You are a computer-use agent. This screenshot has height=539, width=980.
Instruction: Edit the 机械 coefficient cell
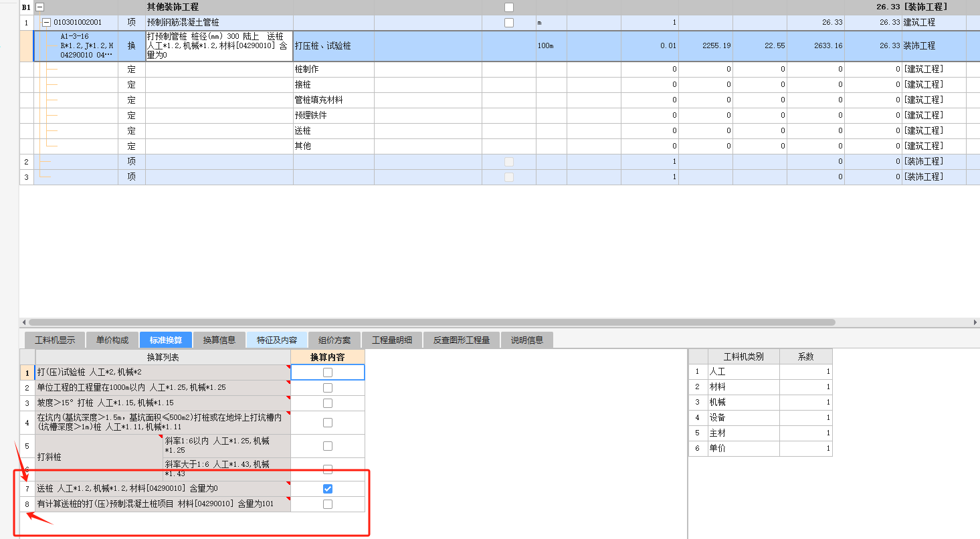click(x=806, y=403)
